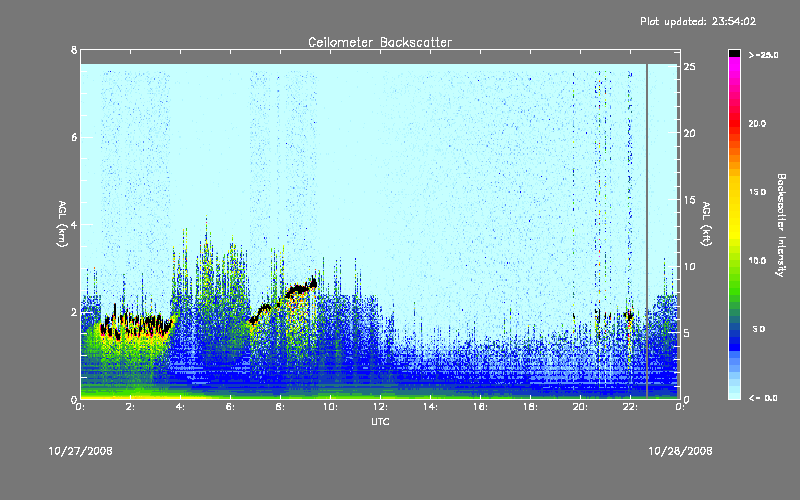Click the 8 km tick on left axis
The height and width of the screenshot is (500, 800).
pos(74,50)
